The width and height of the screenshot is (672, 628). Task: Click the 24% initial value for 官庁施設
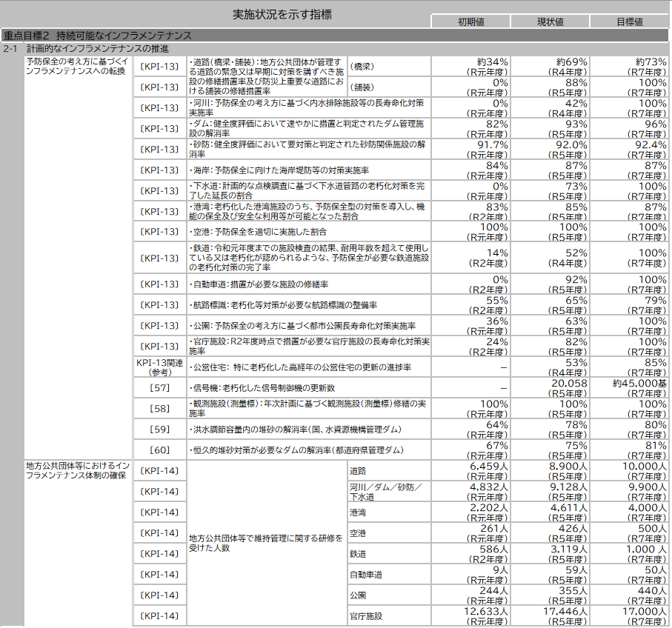pyautogui.click(x=470, y=346)
